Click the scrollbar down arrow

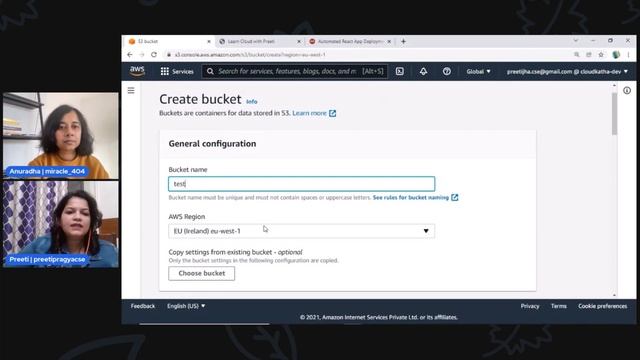[614, 295]
